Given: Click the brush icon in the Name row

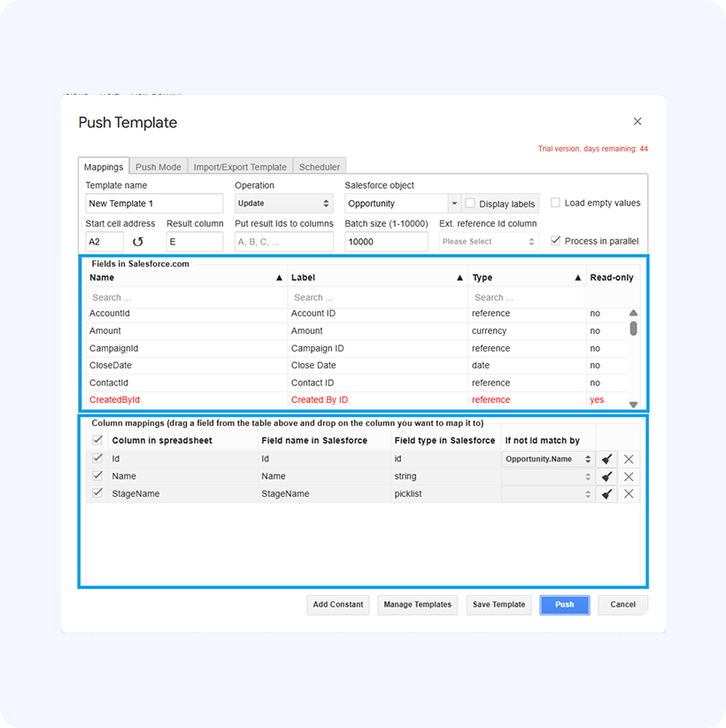Looking at the screenshot, I should pyautogui.click(x=606, y=476).
